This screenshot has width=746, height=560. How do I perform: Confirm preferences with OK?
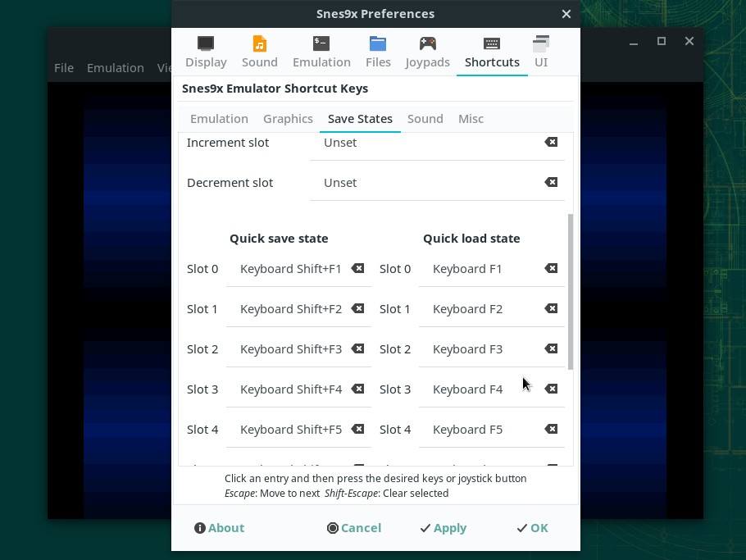(x=532, y=528)
